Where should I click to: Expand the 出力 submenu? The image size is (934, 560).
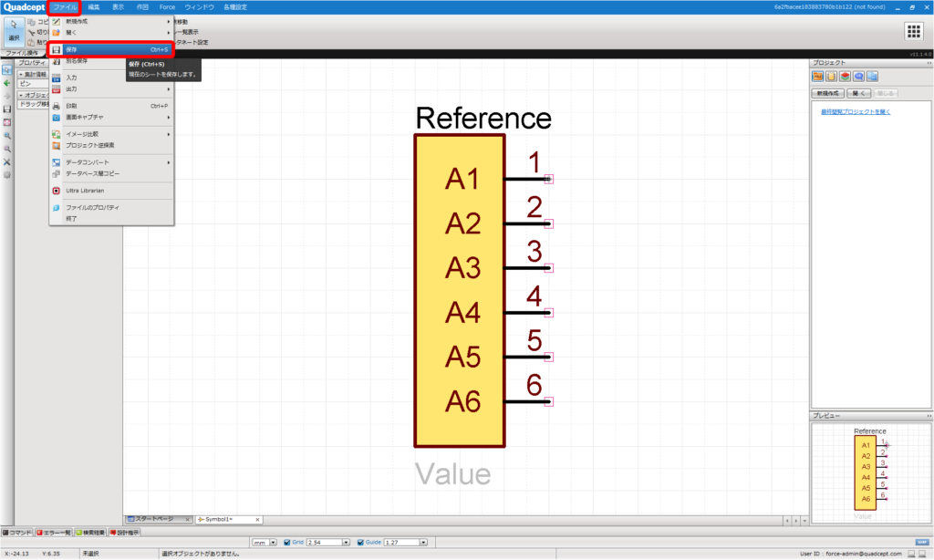(x=111, y=88)
